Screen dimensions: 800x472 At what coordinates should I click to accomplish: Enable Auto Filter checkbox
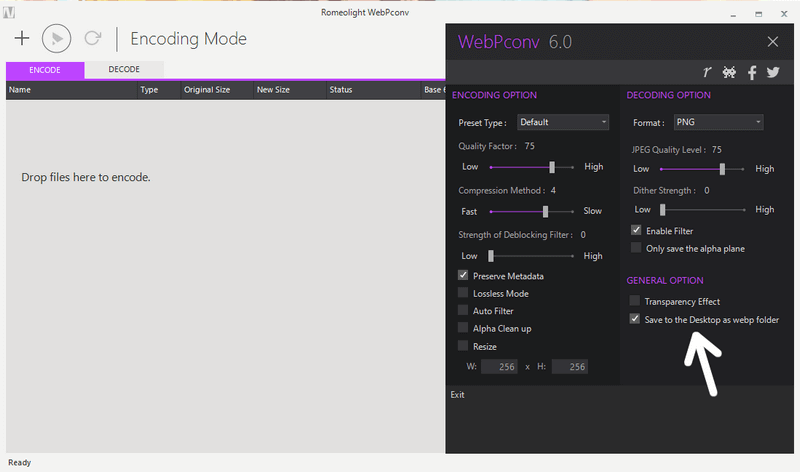point(463,310)
